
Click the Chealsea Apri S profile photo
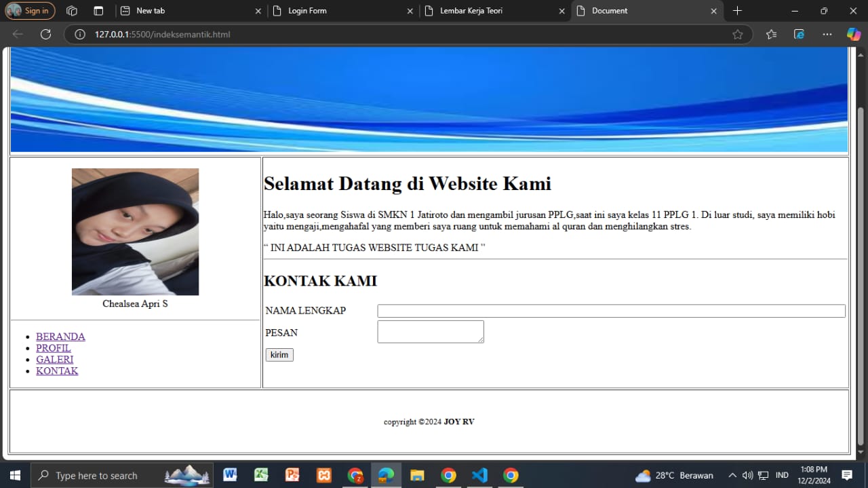click(x=135, y=231)
